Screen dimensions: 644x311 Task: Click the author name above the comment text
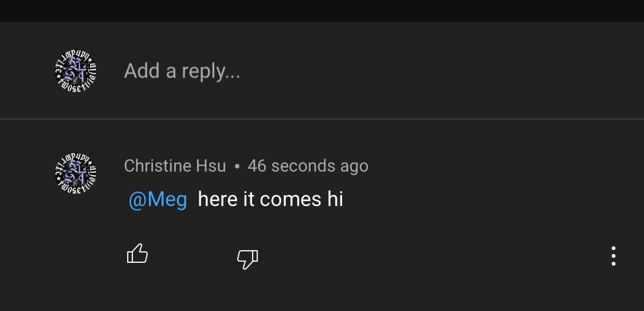(175, 166)
